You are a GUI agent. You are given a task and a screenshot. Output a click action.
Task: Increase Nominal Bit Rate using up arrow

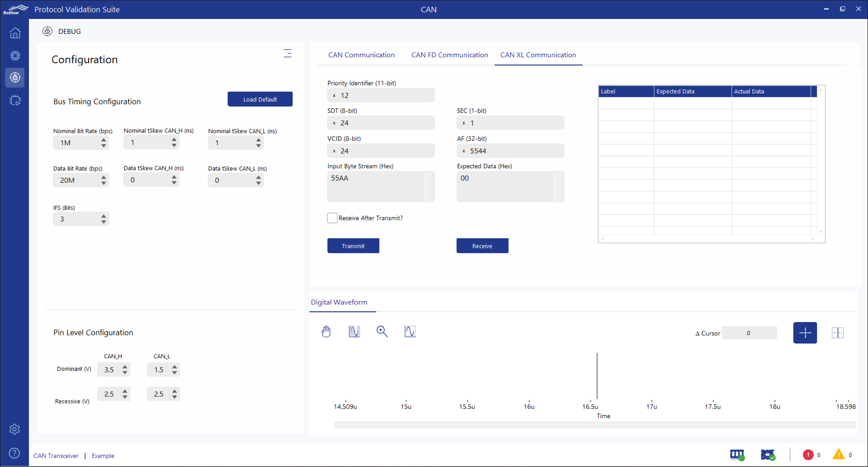104,139
